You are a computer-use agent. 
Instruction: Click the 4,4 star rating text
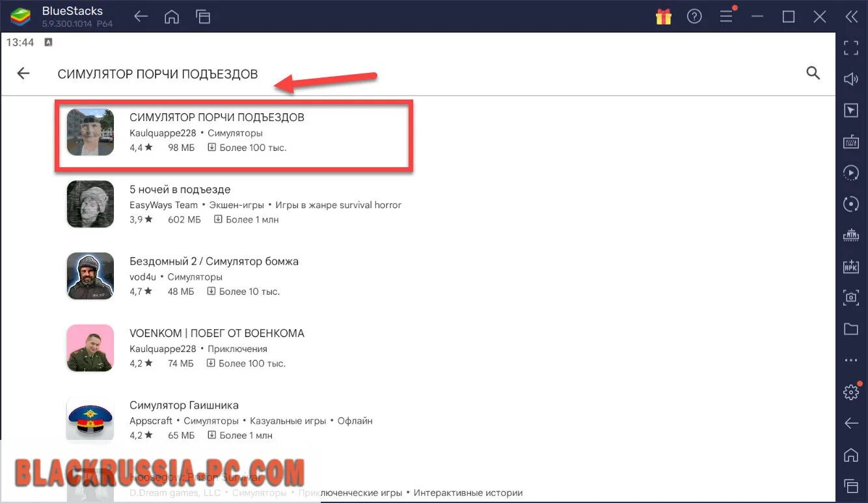coord(141,148)
